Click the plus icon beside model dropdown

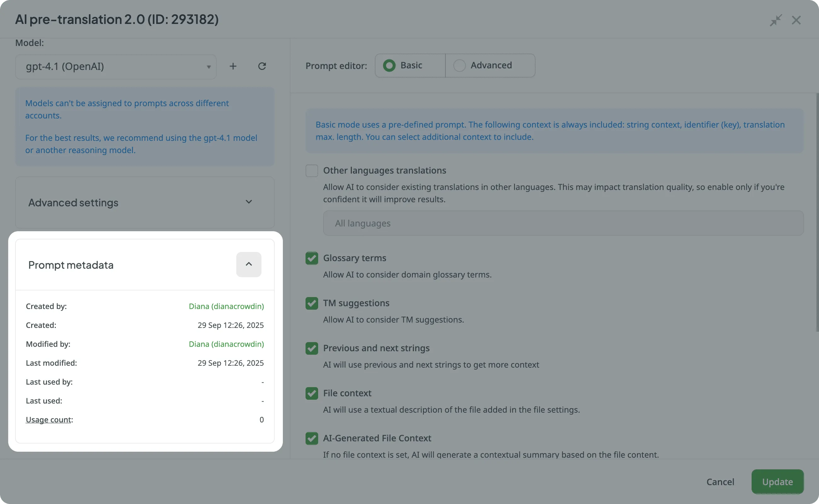pos(233,66)
